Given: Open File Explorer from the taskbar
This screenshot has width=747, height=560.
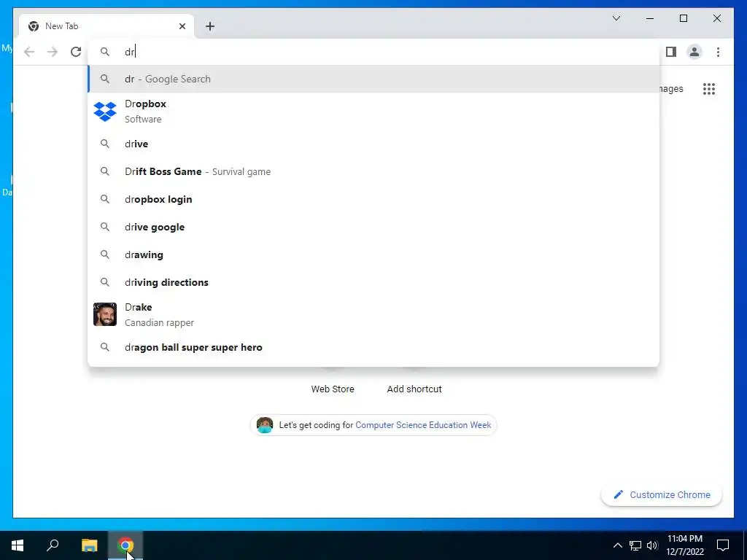Looking at the screenshot, I should click(x=90, y=545).
